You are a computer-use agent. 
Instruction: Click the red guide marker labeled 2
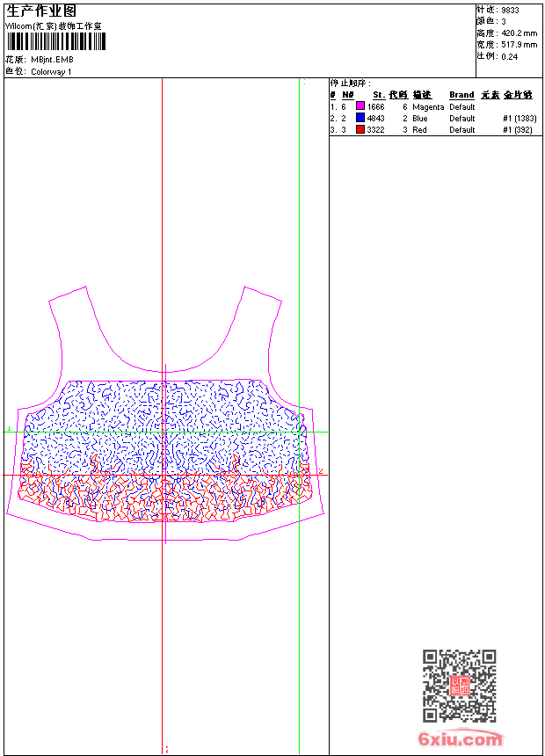pos(321,471)
